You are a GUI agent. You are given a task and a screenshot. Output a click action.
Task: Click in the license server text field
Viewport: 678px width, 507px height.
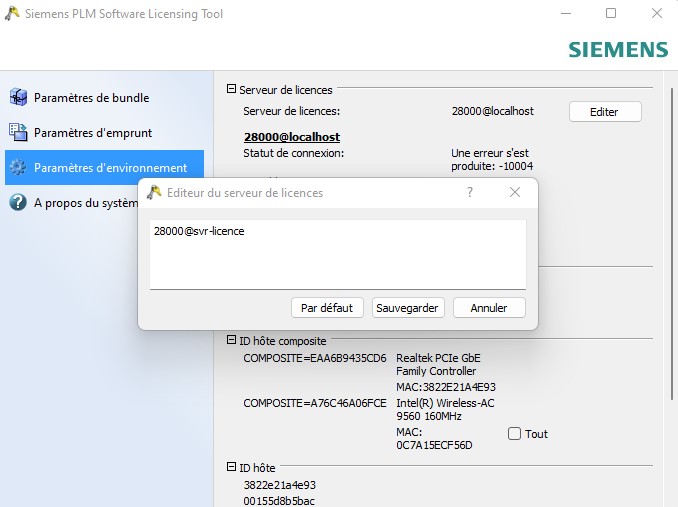point(338,255)
